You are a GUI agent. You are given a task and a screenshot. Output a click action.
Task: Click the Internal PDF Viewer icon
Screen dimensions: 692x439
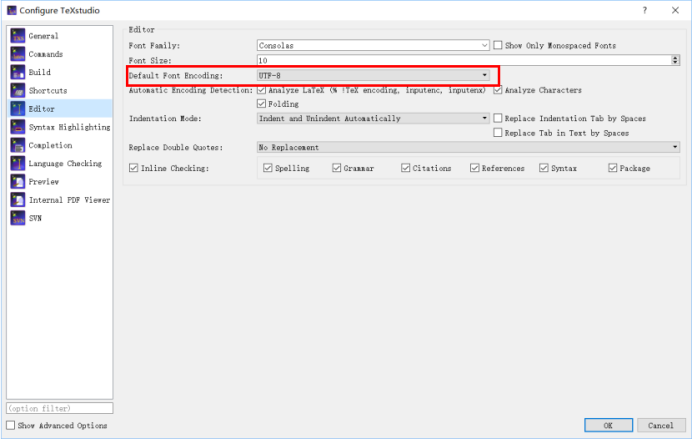pos(18,200)
